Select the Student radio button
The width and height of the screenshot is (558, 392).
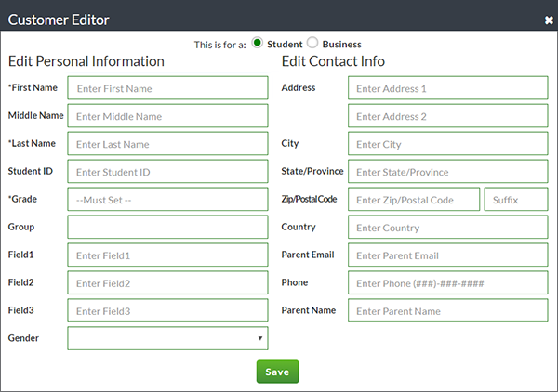[258, 43]
